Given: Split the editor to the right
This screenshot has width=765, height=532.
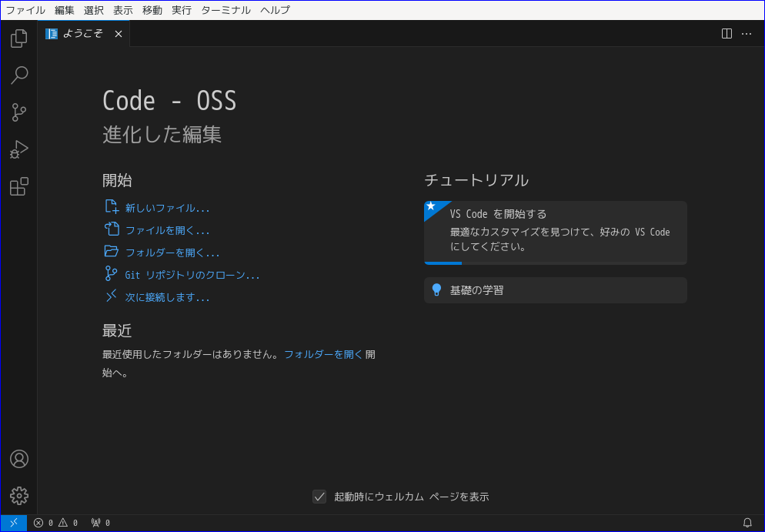Looking at the screenshot, I should 727,34.
